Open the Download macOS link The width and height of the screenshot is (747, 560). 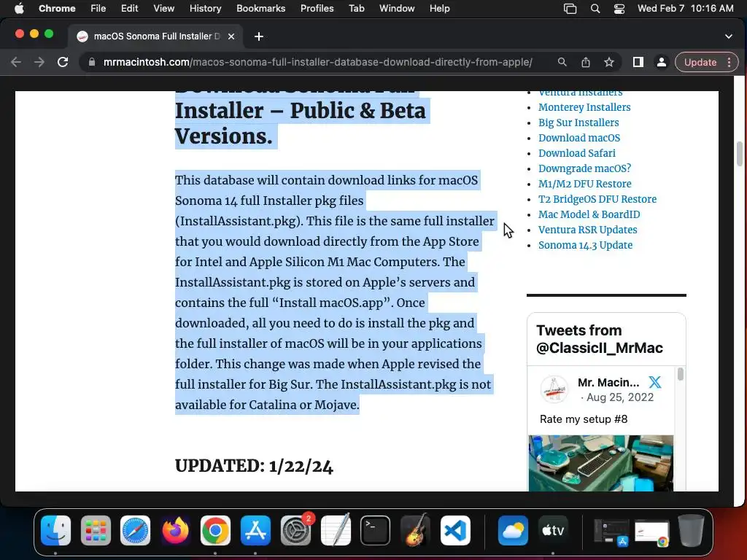point(579,138)
